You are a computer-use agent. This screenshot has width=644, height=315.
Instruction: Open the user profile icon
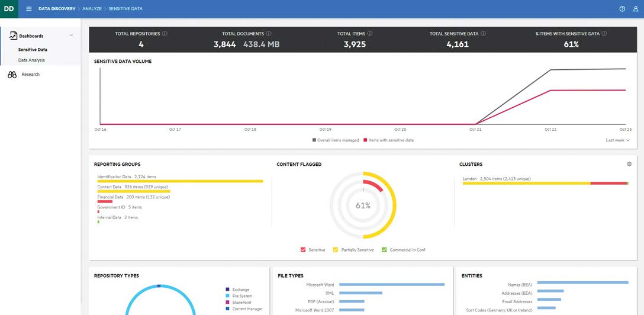click(x=636, y=9)
